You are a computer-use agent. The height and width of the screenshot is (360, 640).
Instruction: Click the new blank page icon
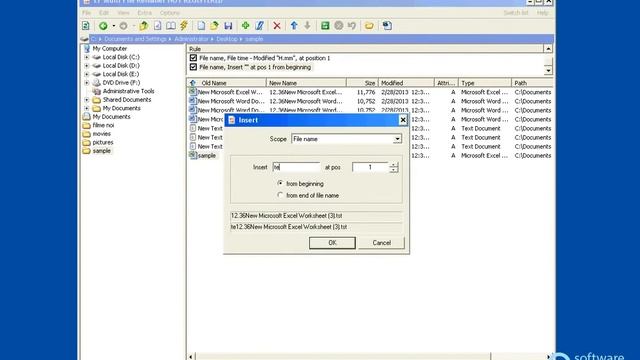(x=201, y=26)
